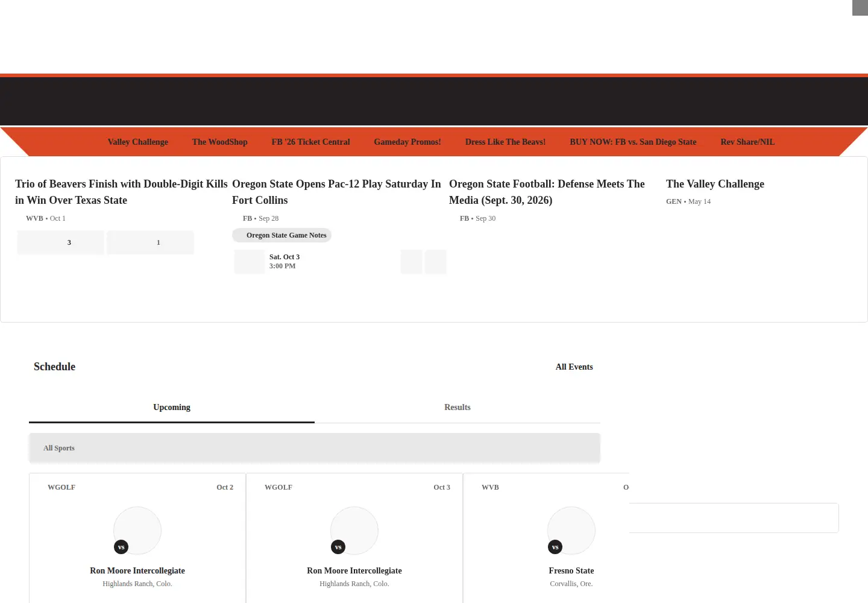Open the All Events link
This screenshot has height=603, width=868.
[x=574, y=367]
